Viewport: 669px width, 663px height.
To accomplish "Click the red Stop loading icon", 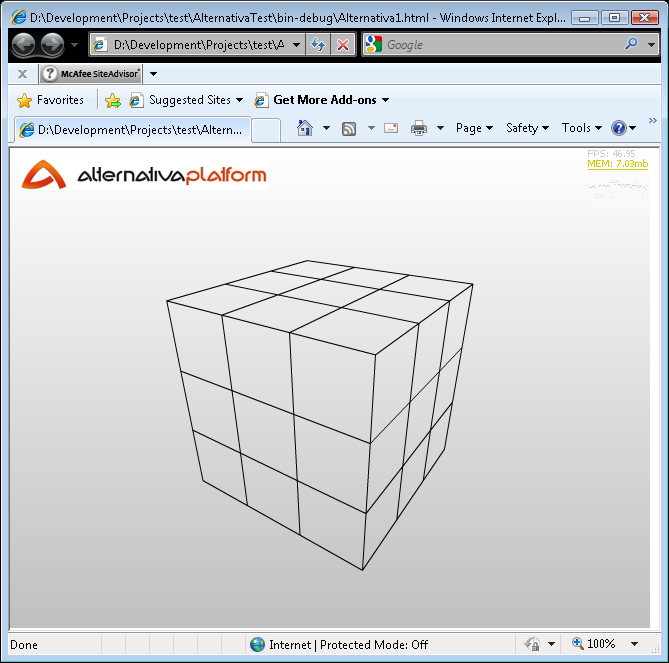I will pos(343,44).
